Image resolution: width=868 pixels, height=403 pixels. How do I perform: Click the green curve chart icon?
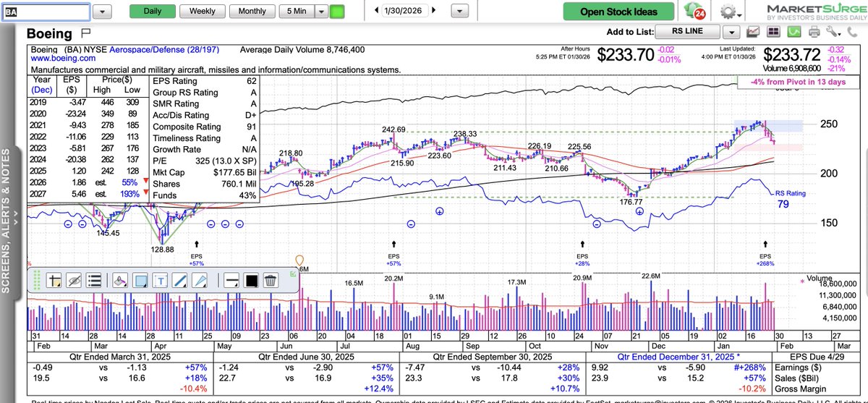click(x=793, y=32)
